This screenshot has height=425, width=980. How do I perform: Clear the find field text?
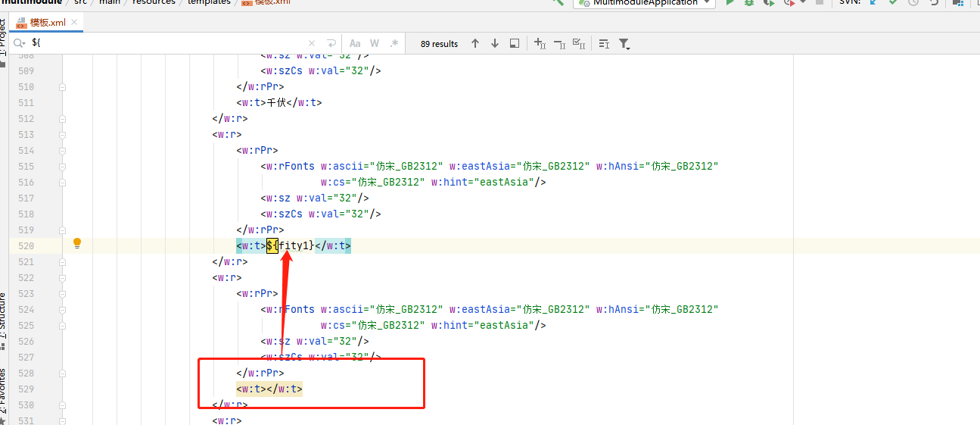coord(312,44)
